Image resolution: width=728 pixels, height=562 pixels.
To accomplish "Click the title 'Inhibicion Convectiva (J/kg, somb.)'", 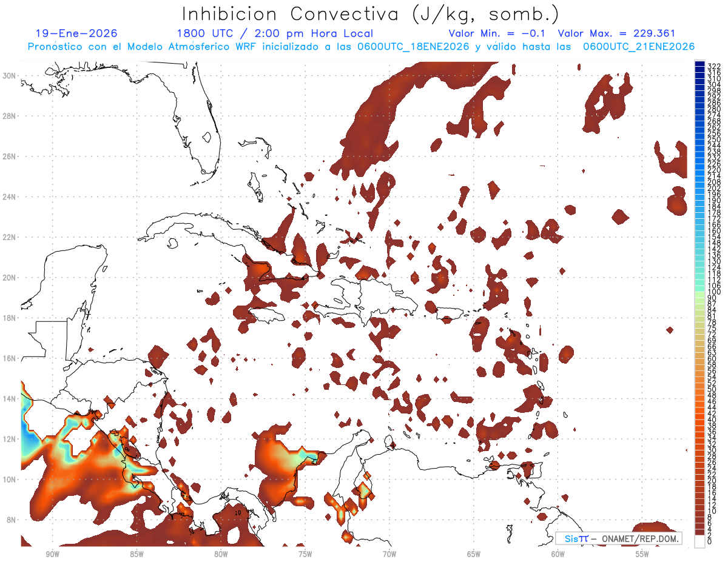I will click(371, 14).
